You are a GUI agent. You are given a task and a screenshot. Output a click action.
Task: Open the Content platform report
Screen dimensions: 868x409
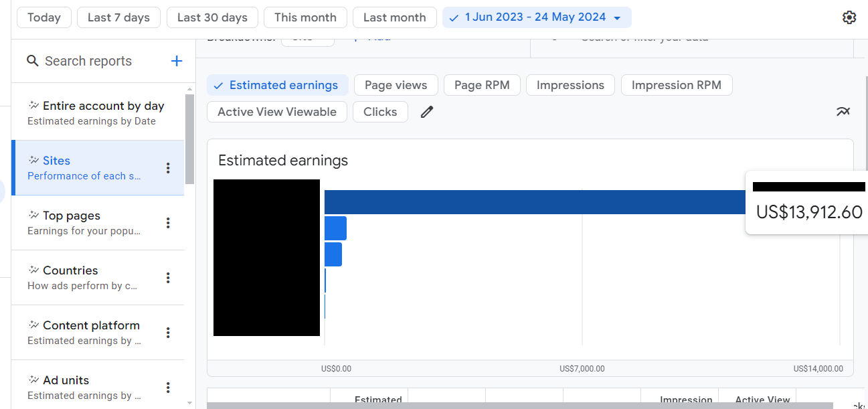[98, 333]
